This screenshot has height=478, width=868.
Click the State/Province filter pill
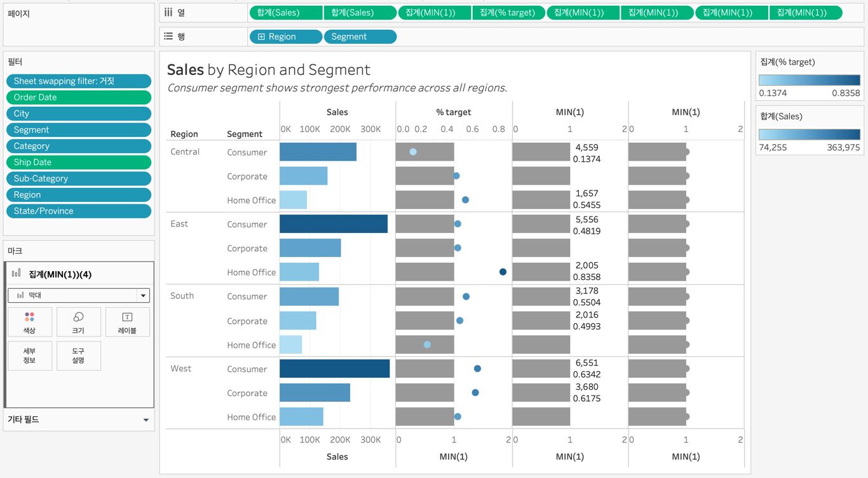point(79,211)
